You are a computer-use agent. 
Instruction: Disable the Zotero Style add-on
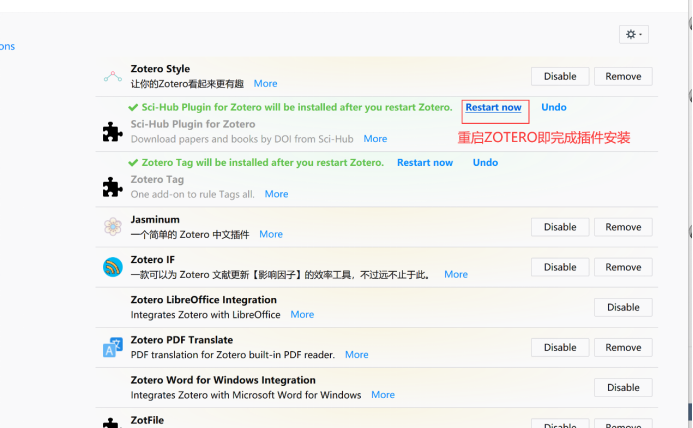pos(560,76)
